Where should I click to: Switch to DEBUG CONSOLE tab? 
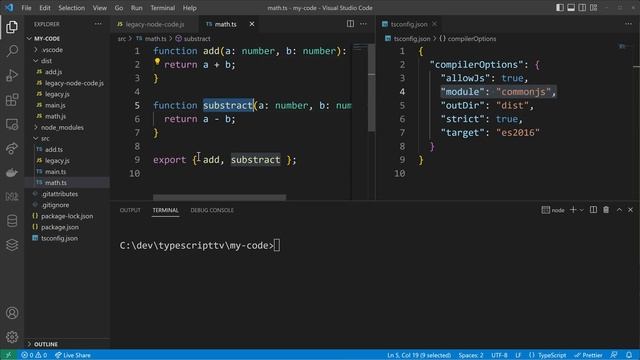click(x=212, y=210)
